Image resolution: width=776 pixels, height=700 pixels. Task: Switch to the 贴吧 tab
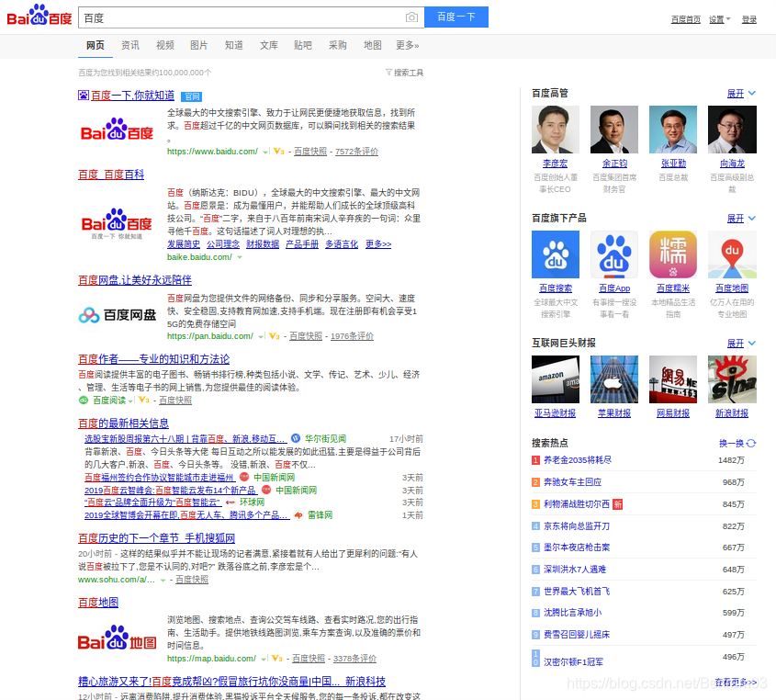[303, 46]
